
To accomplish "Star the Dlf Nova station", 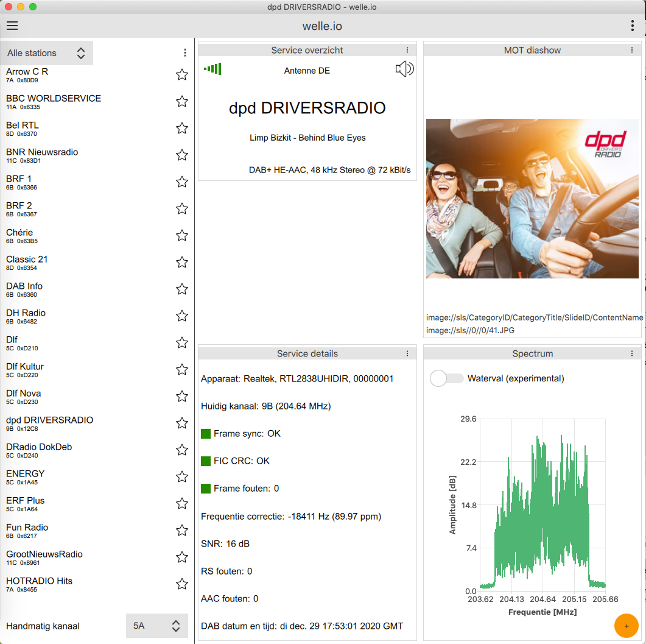I will pyautogui.click(x=182, y=396).
